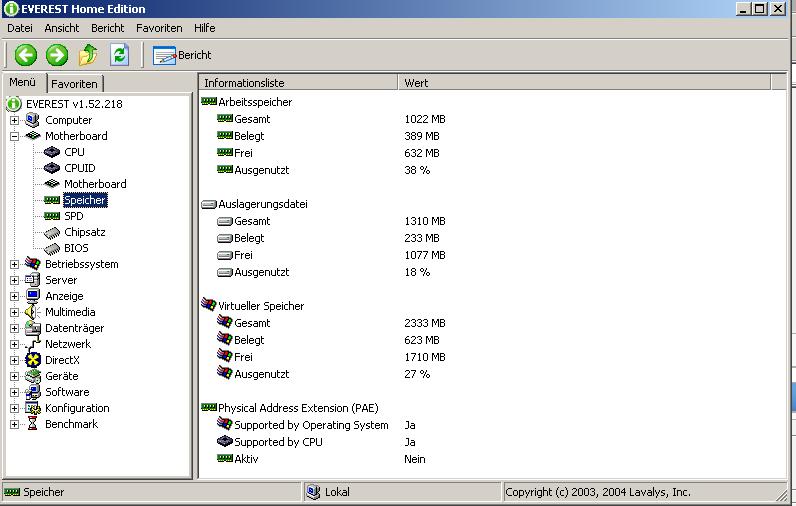
Task: Collapse the Motherboard tree node
Action: click(14, 136)
